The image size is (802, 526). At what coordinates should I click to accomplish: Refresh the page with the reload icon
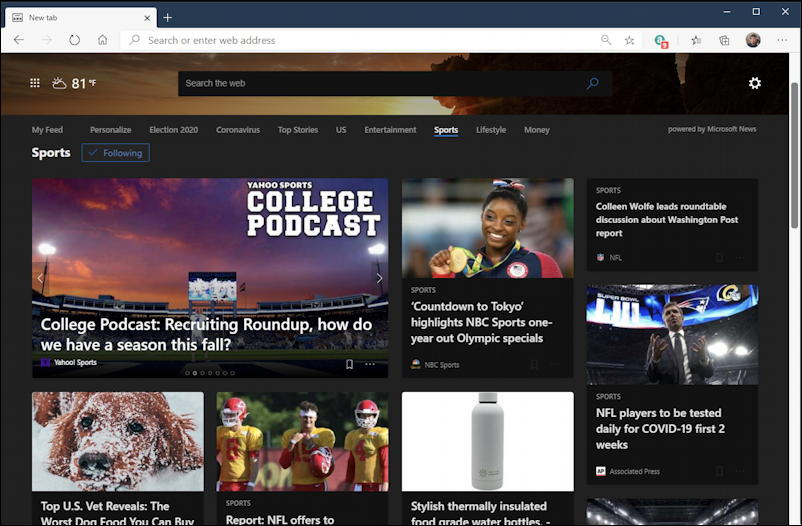pyautogui.click(x=75, y=40)
